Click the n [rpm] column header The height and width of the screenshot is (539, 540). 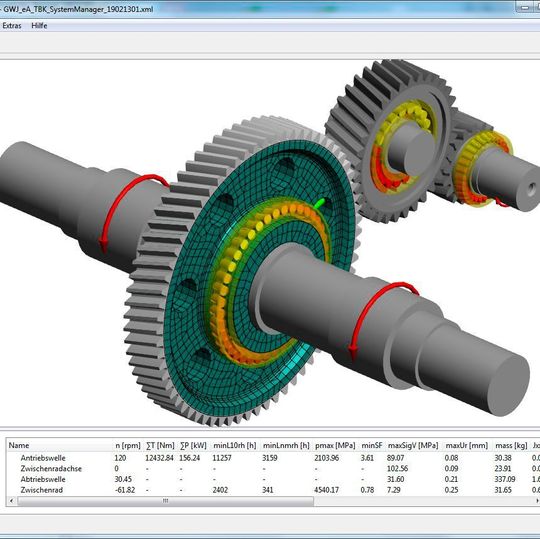pyautogui.click(x=128, y=445)
